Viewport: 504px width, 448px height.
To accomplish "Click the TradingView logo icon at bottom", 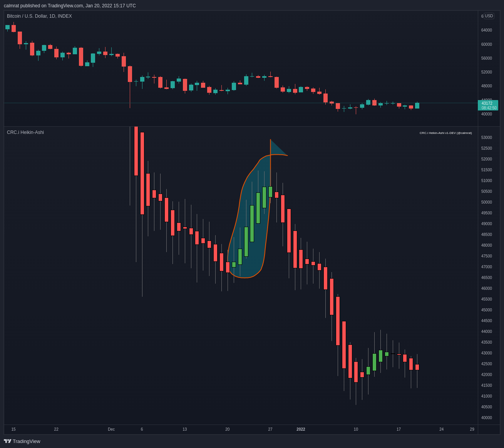I will (x=7, y=441).
